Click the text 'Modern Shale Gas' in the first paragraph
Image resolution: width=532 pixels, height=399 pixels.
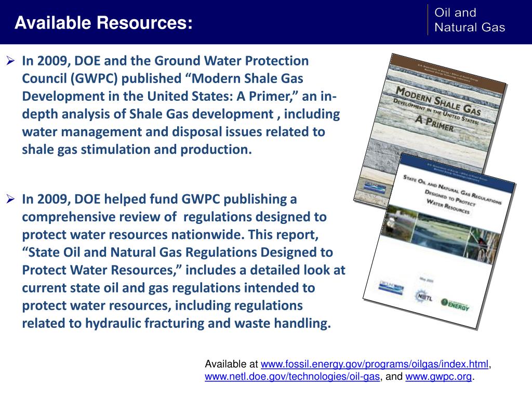tap(247, 78)
